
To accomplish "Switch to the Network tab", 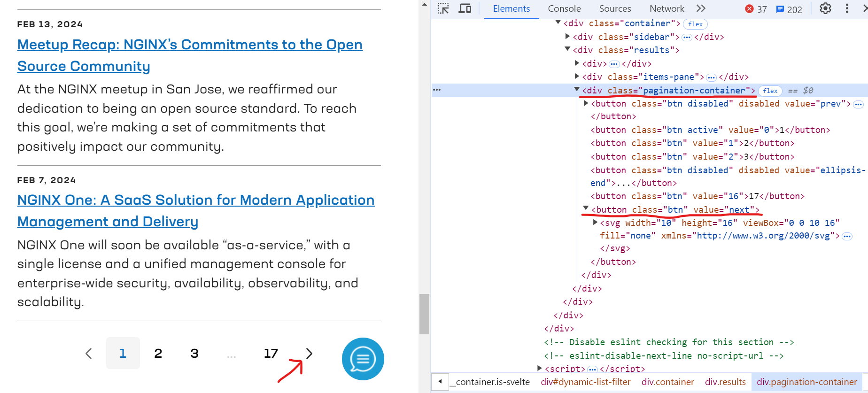I will (x=666, y=9).
